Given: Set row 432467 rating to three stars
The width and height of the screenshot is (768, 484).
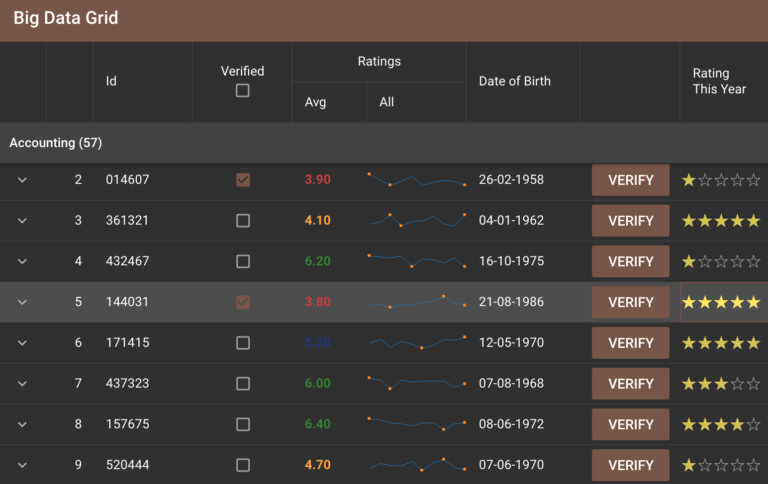Looking at the screenshot, I should [721, 262].
